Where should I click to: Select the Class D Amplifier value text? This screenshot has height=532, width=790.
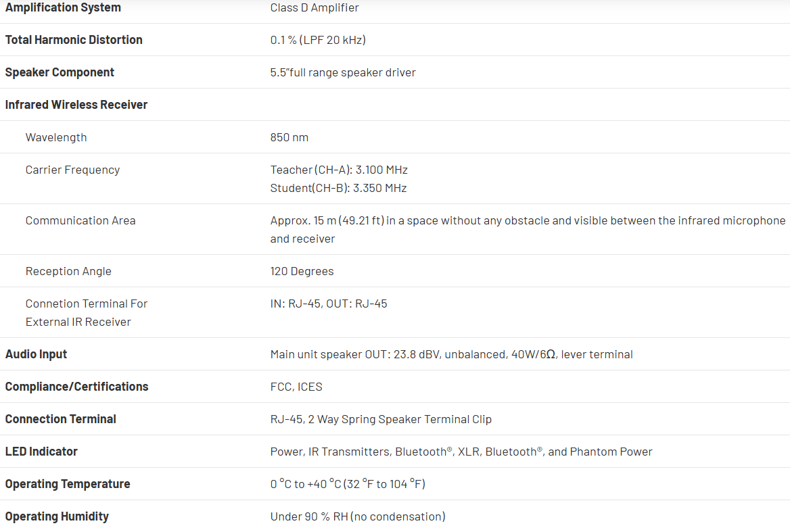click(315, 7)
